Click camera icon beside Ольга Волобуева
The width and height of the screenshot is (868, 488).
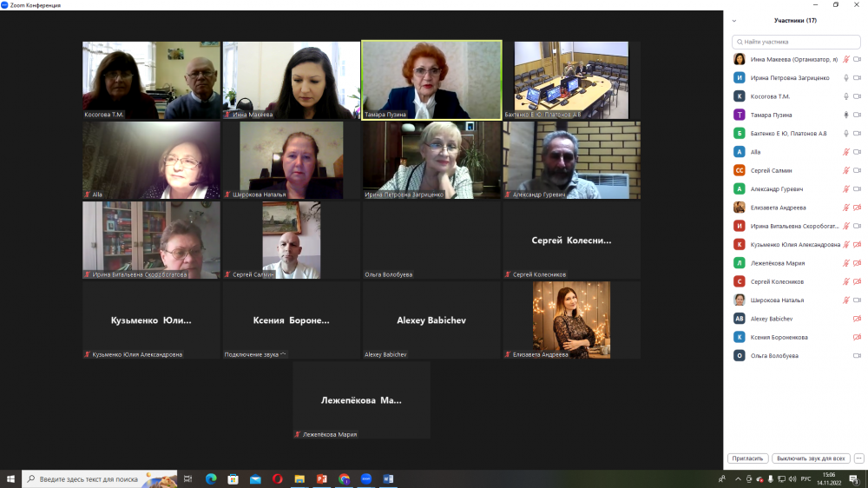[x=857, y=356]
